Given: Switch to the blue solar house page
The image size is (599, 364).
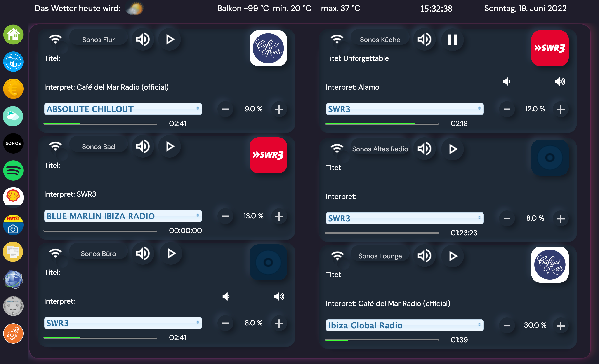Looking at the screenshot, I should pos(13,62).
